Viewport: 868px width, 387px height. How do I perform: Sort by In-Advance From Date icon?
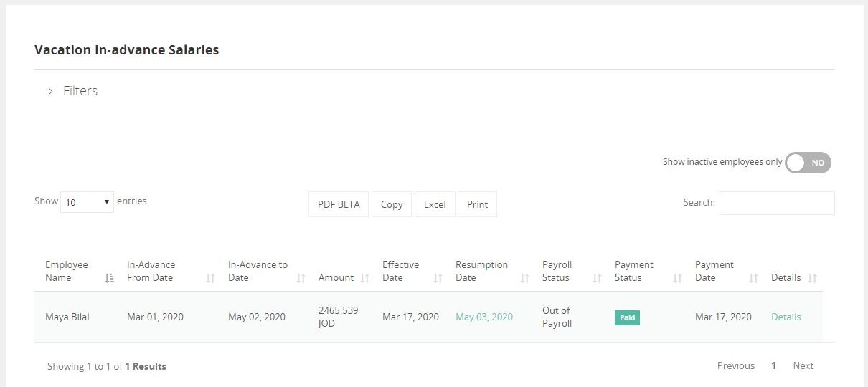(x=210, y=278)
